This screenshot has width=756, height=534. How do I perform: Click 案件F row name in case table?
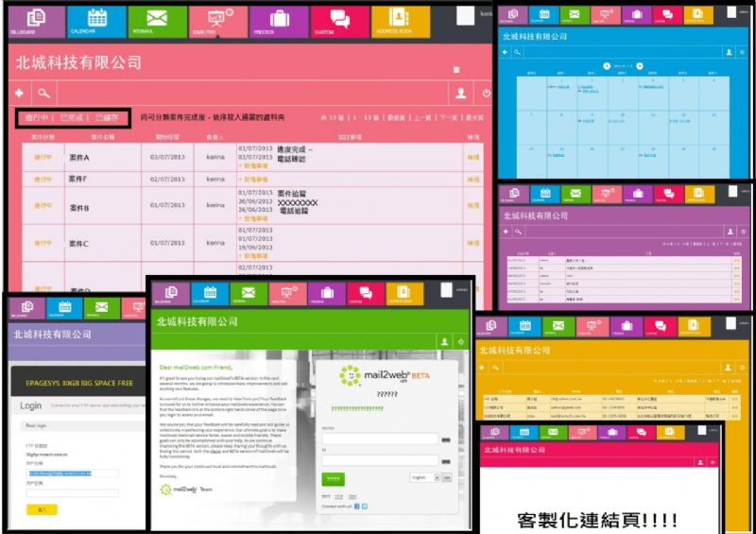(x=77, y=179)
